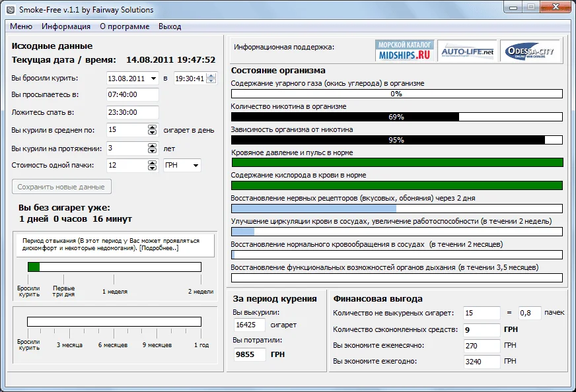Open the quit date calendar dropdown
Image resolution: width=576 pixels, height=392 pixels.
[x=153, y=79]
